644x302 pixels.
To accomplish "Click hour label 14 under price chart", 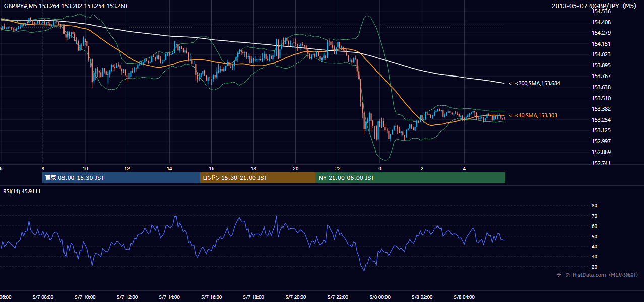I will (170, 168).
